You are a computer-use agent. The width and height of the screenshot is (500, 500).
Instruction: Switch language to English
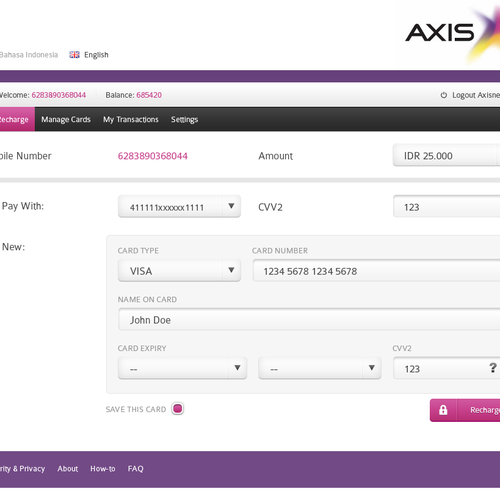(x=96, y=55)
